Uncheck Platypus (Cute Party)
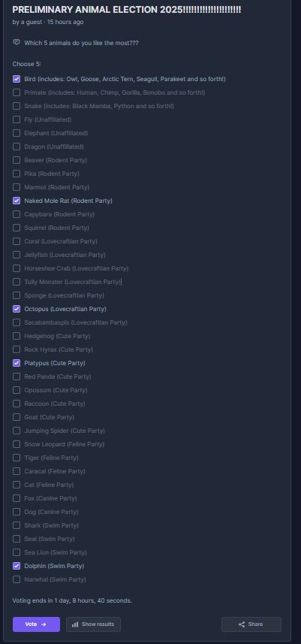Screen dimensions: 301x644 click(17, 363)
